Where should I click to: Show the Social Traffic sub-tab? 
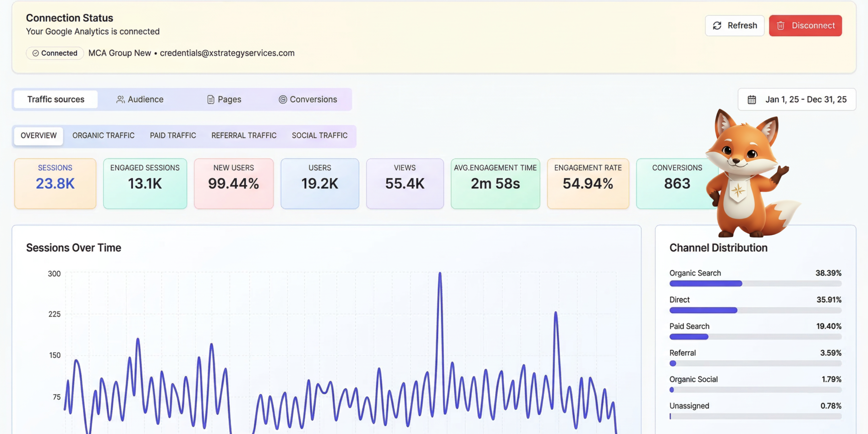320,136
